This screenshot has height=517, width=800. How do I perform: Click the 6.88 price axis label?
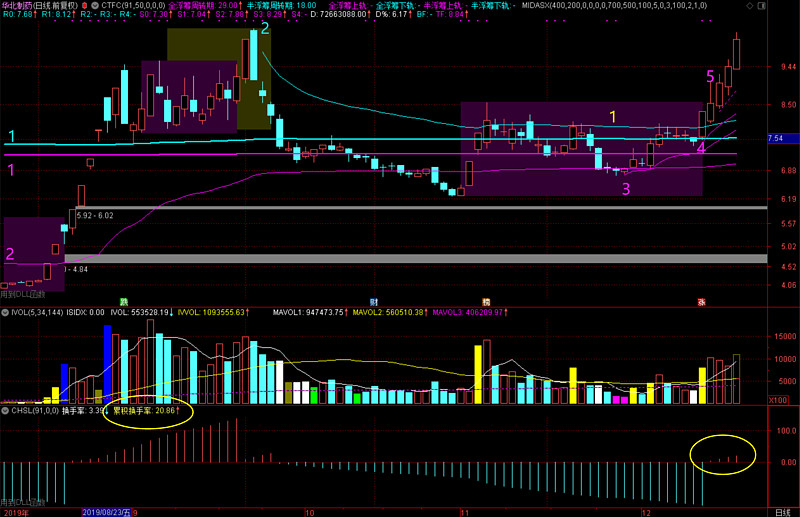789,170
